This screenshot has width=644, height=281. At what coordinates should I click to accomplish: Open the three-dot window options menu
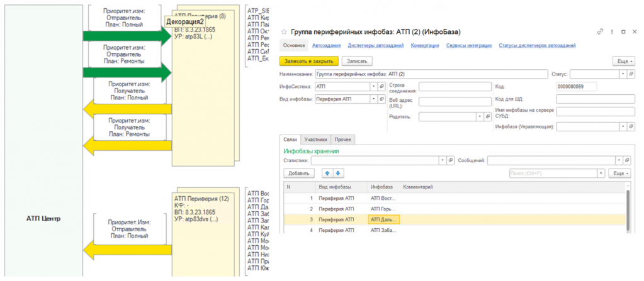pos(611,31)
